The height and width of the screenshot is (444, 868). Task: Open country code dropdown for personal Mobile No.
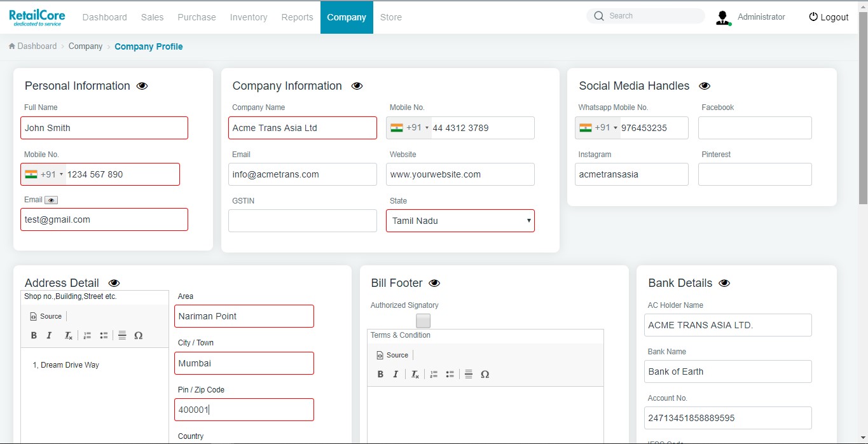click(45, 174)
